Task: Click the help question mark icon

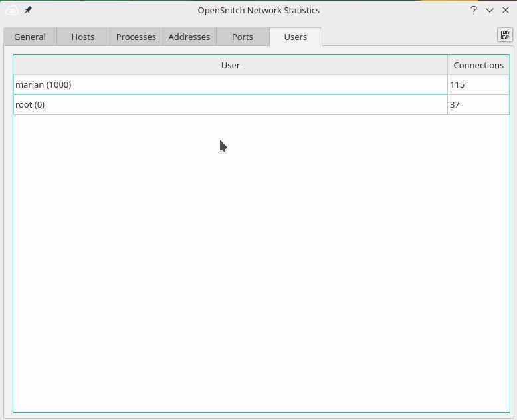Action: [x=474, y=10]
